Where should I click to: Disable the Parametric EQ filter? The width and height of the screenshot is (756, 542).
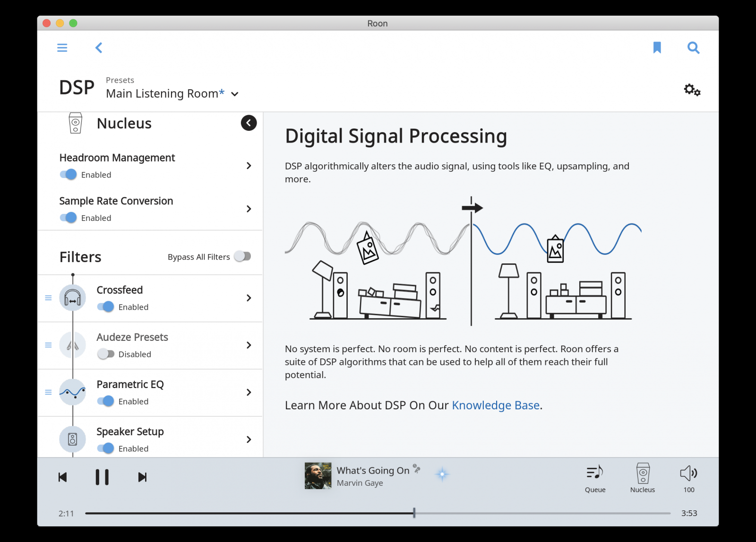coord(106,401)
